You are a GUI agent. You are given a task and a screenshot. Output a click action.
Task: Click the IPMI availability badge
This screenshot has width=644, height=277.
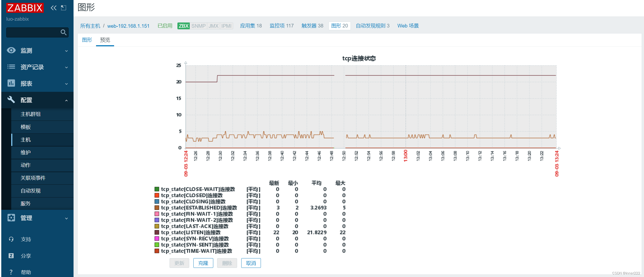(226, 26)
